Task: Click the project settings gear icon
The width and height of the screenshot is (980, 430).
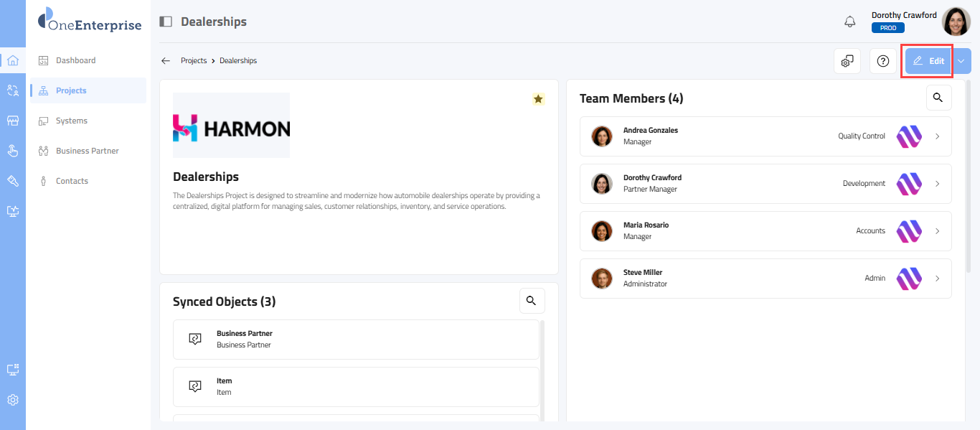Action: pyautogui.click(x=847, y=61)
